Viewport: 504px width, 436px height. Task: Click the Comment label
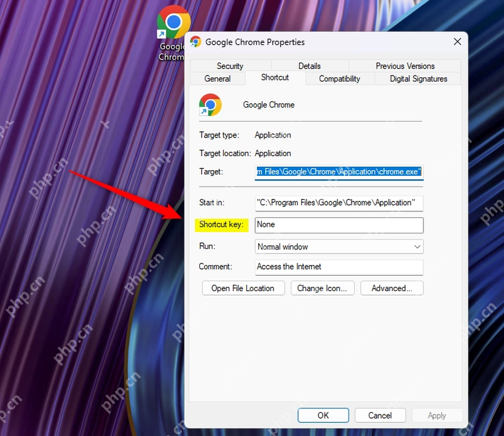(215, 267)
